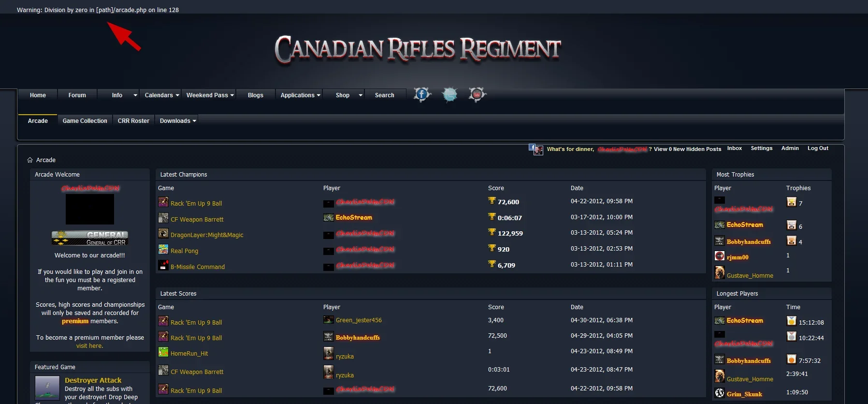Open the Weekend Pass dropdown
The height and width of the screenshot is (404, 868).
[x=210, y=95]
